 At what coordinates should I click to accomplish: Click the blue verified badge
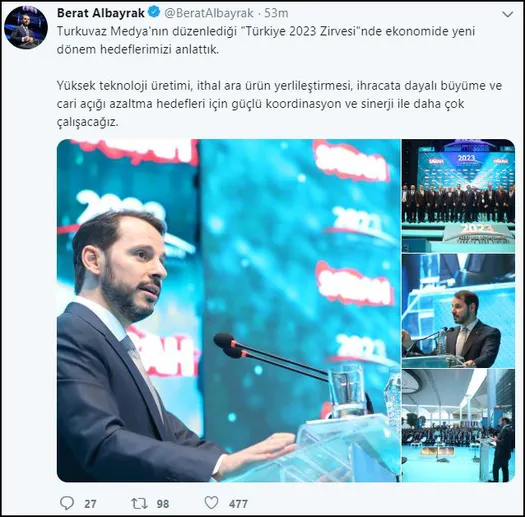pos(154,13)
